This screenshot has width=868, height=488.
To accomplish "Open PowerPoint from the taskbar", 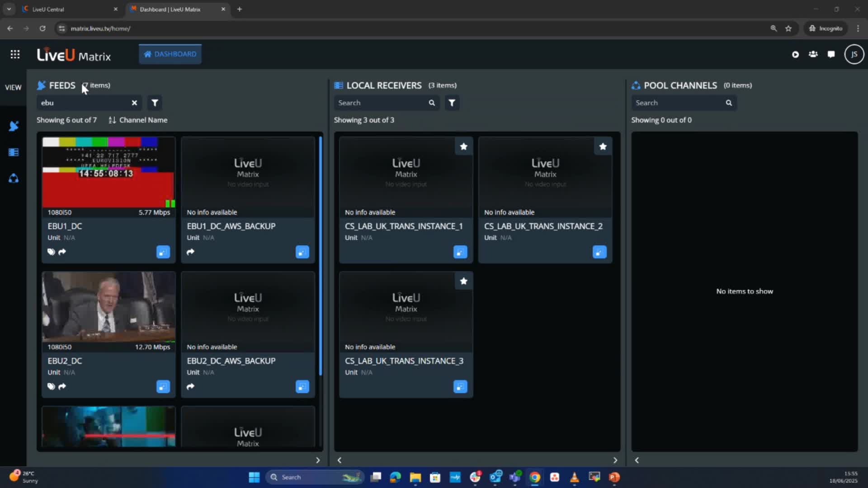I will click(x=614, y=477).
